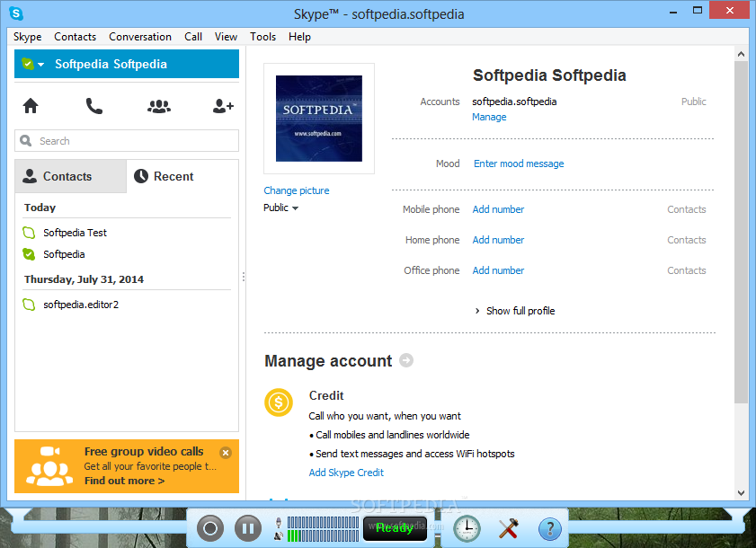The image size is (756, 548).
Task: Open recorder settings tools icon
Action: [x=508, y=528]
